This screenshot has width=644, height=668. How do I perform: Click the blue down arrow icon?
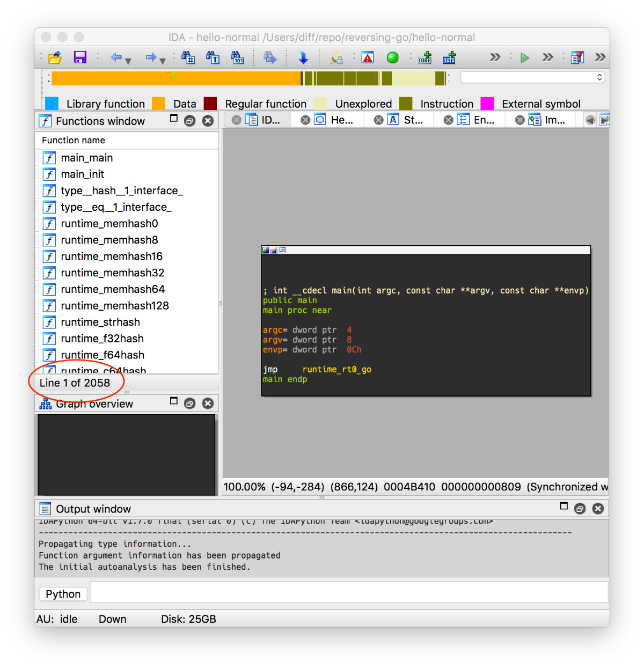click(303, 57)
